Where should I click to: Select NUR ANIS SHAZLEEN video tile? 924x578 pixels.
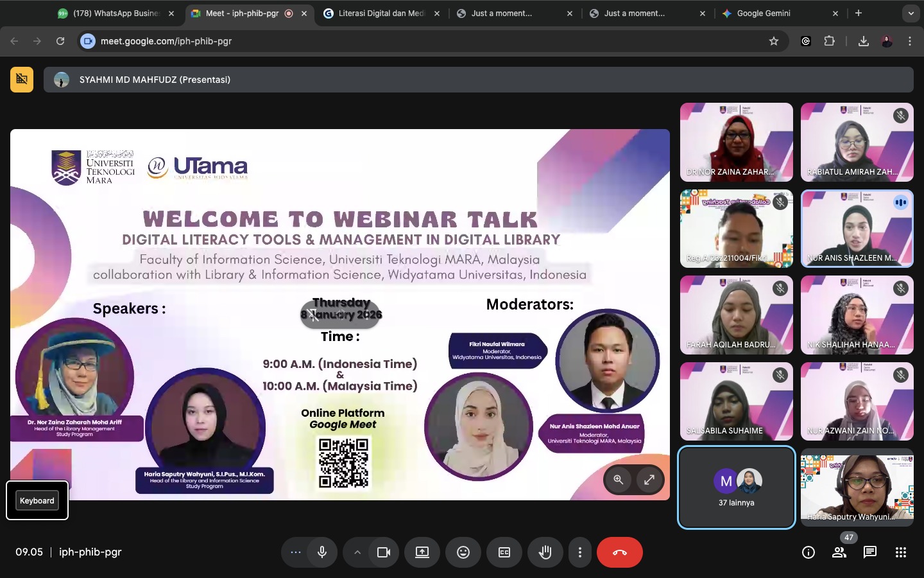[857, 229]
